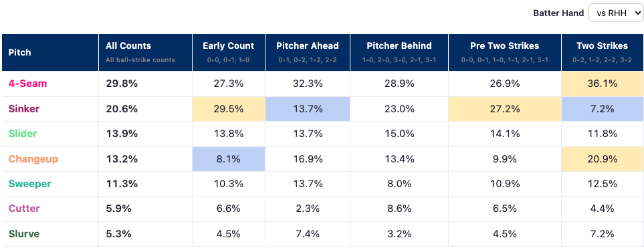
Task: Open the Sinker pitch link
Action: click(x=23, y=109)
